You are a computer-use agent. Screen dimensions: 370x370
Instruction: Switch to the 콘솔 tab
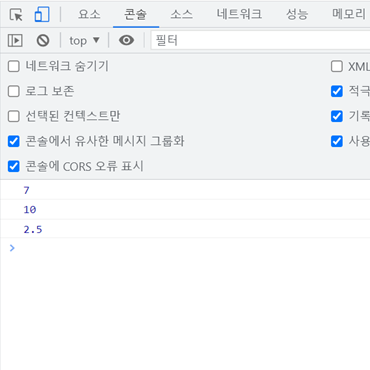pyautogui.click(x=136, y=14)
